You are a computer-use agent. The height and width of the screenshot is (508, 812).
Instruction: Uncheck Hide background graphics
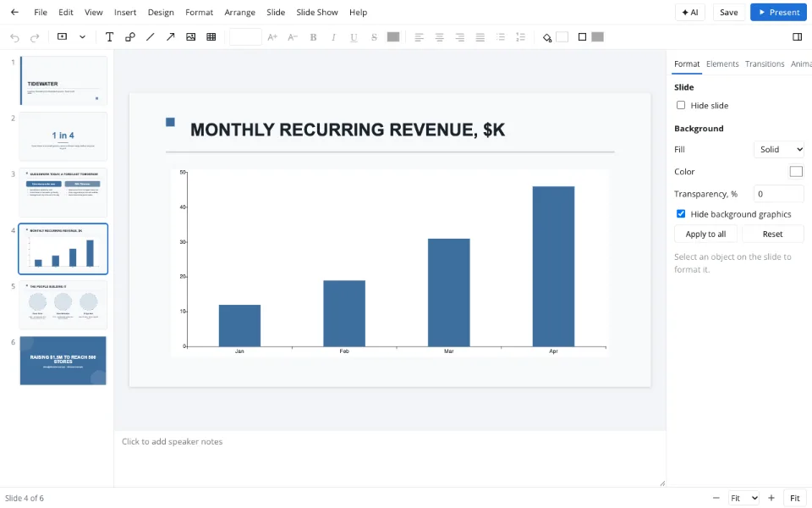tap(681, 213)
